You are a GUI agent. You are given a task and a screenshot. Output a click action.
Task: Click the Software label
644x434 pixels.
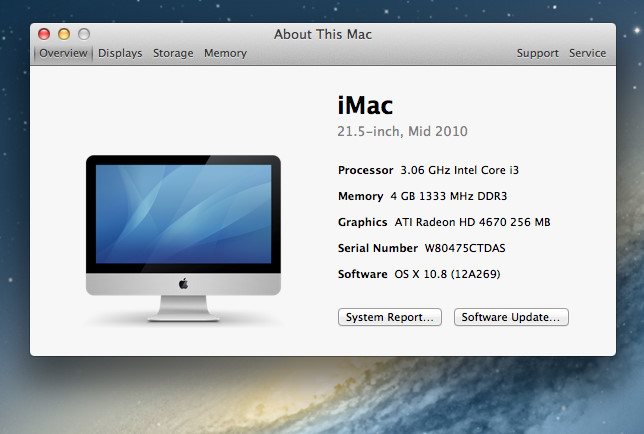click(363, 274)
